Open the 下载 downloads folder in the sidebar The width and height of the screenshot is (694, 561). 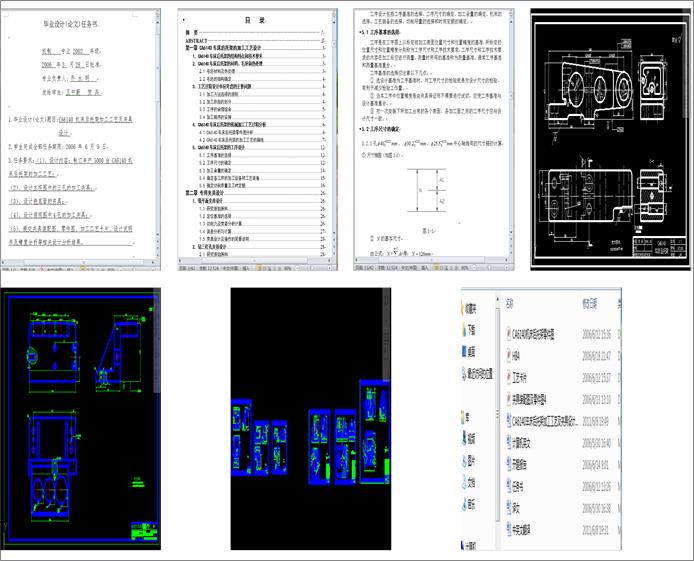(x=469, y=330)
